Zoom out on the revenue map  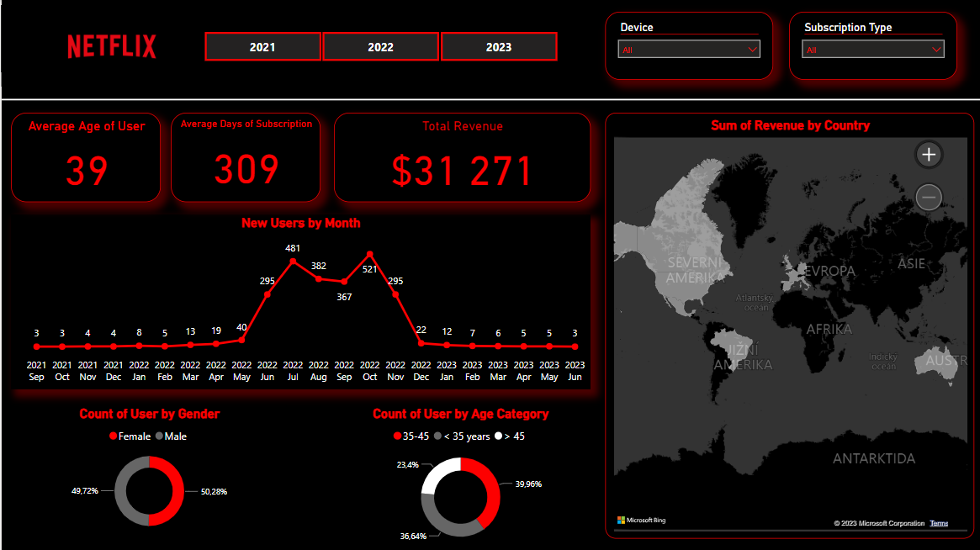pyautogui.click(x=929, y=198)
